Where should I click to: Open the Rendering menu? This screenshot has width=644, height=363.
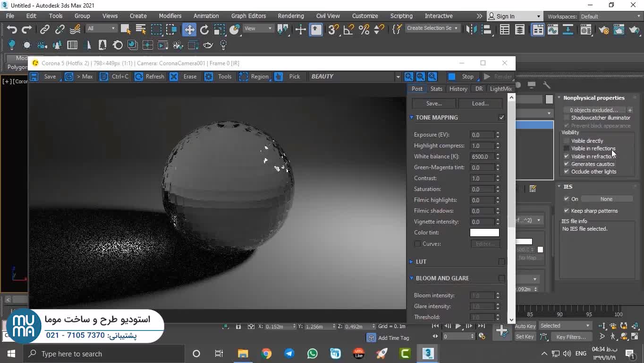point(290,16)
